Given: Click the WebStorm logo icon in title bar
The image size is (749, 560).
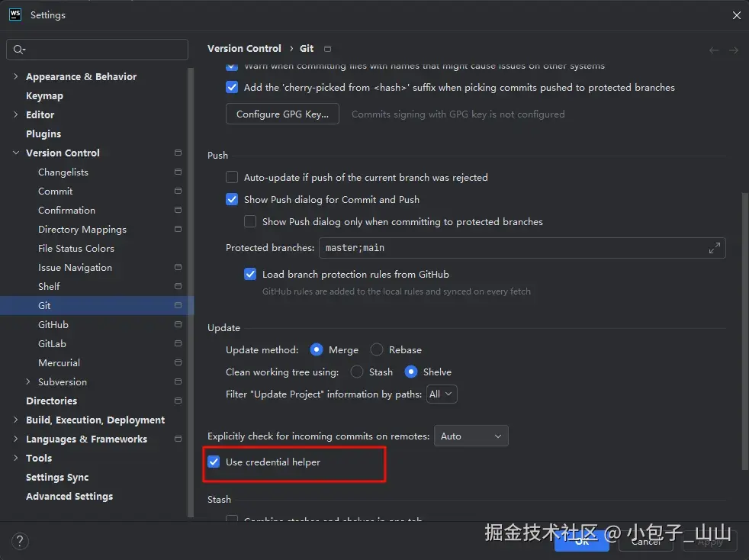Looking at the screenshot, I should coord(15,14).
